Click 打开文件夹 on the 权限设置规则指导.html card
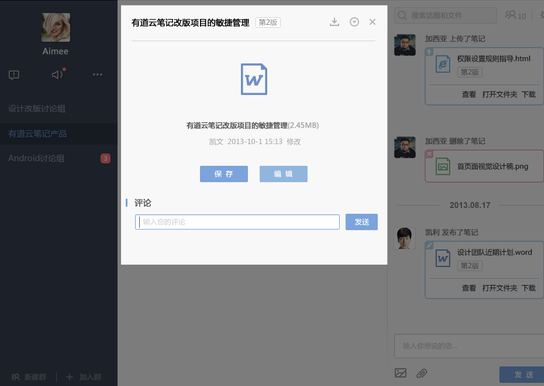The height and width of the screenshot is (386, 544). (500, 94)
